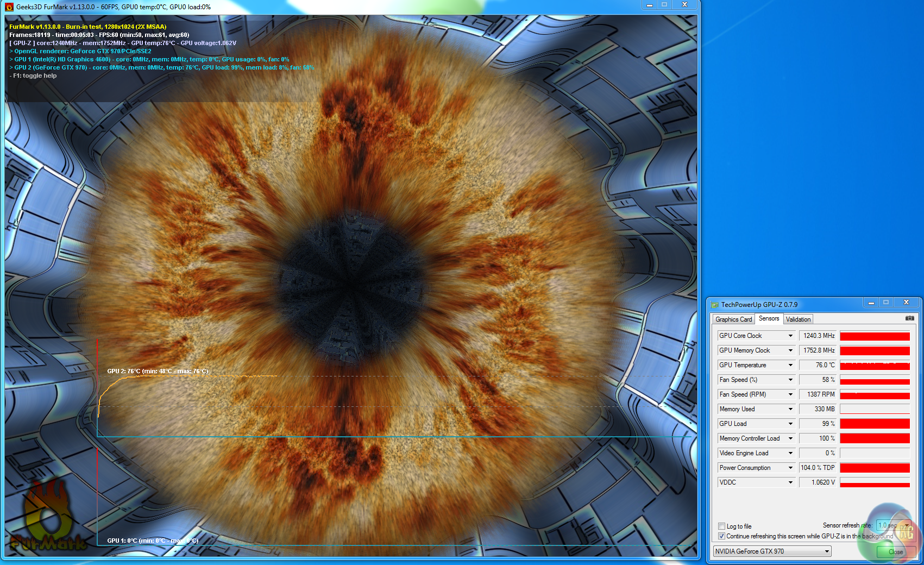The height and width of the screenshot is (565, 924).
Task: Click the GPU 1 Intel HD Graphics 4600 line
Action: 149,59
